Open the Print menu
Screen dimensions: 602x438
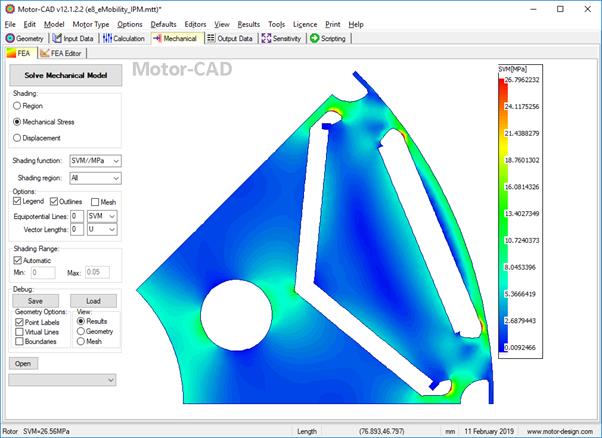click(332, 24)
